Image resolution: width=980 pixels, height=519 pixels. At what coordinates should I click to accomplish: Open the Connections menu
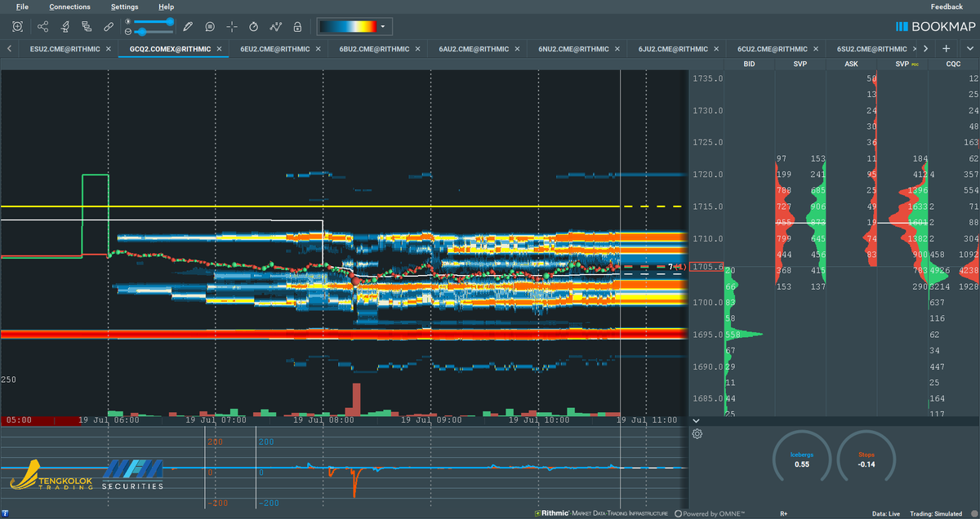tap(69, 7)
